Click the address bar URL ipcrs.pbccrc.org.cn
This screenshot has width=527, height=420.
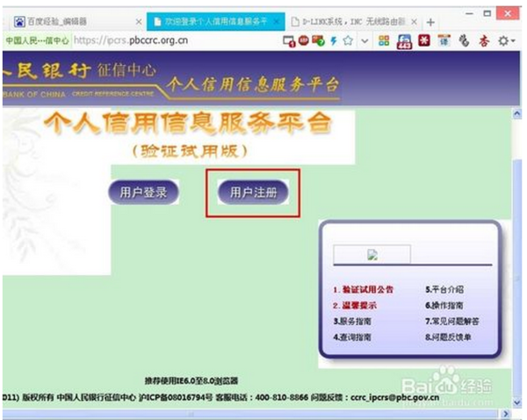tap(131, 40)
